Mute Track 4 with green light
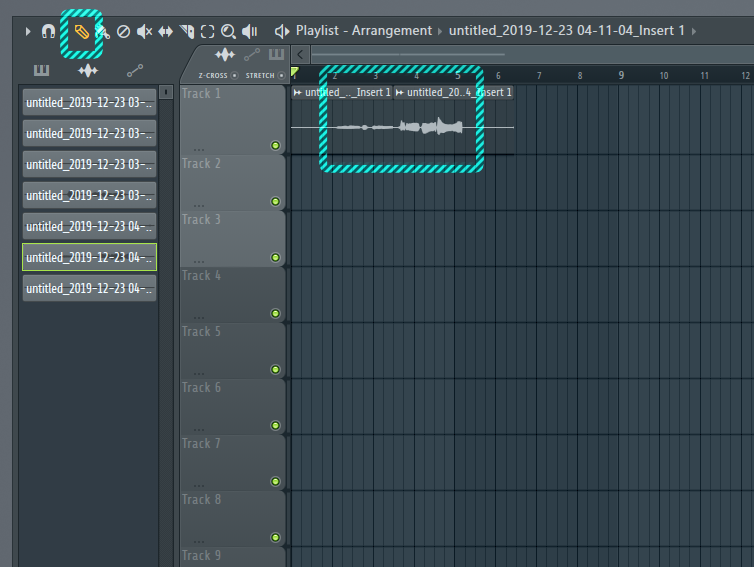754x567 pixels. pos(276,314)
